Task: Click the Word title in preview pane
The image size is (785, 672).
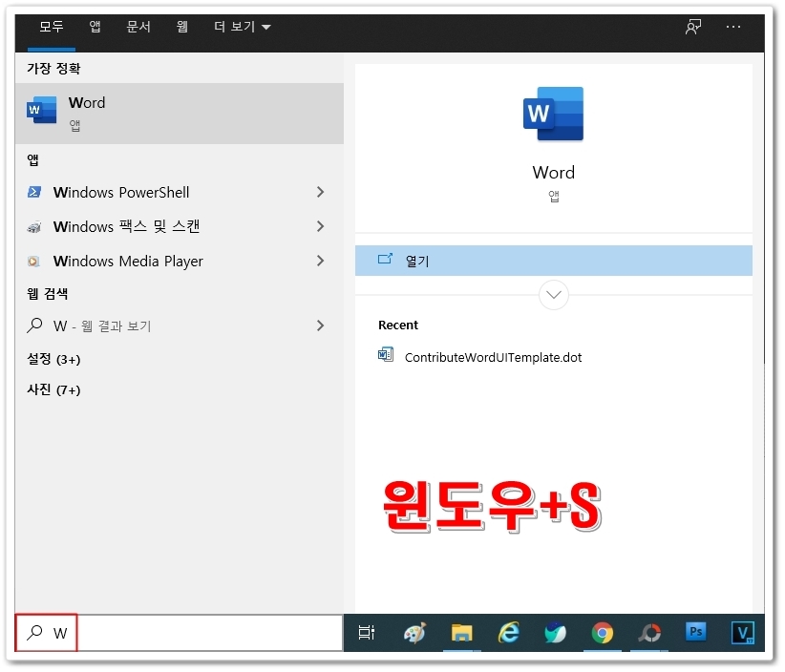Action: [x=554, y=173]
